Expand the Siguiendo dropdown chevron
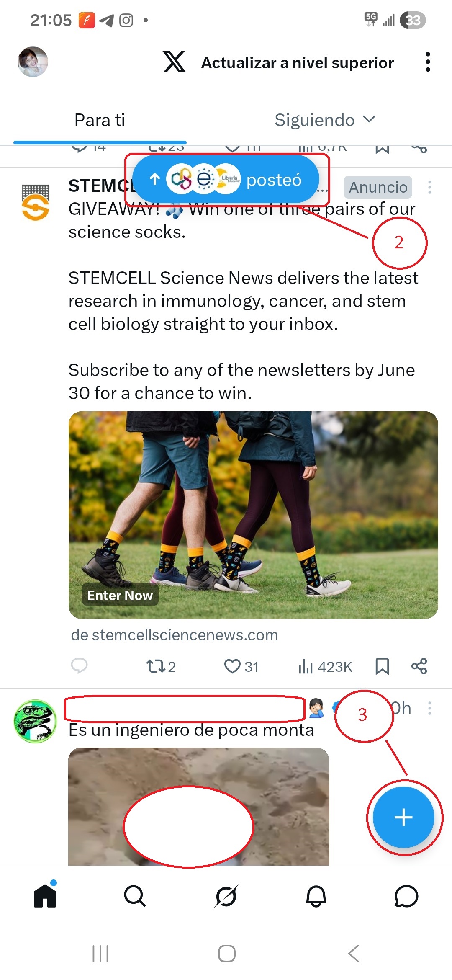The image size is (452, 980). pyautogui.click(x=369, y=119)
